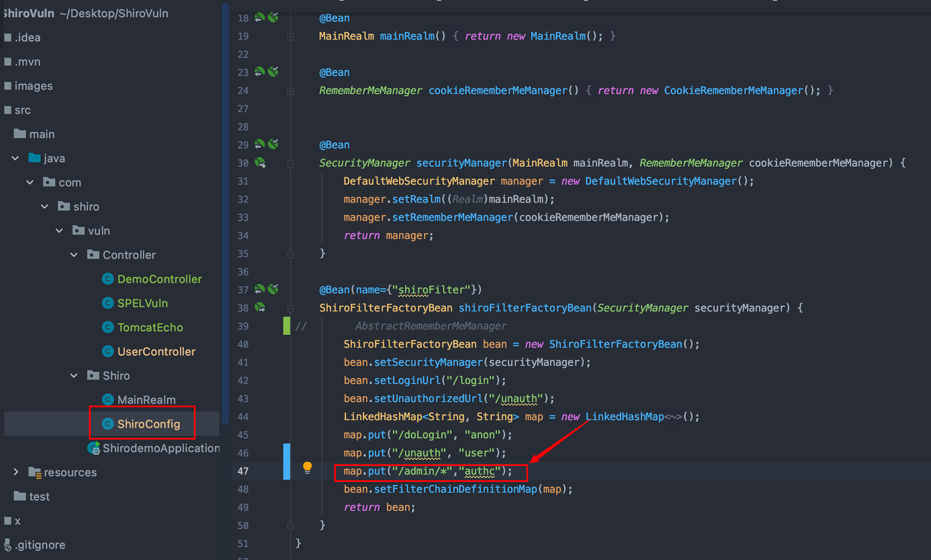Click the checkmark Spring bean icon on line 37

pos(273,289)
